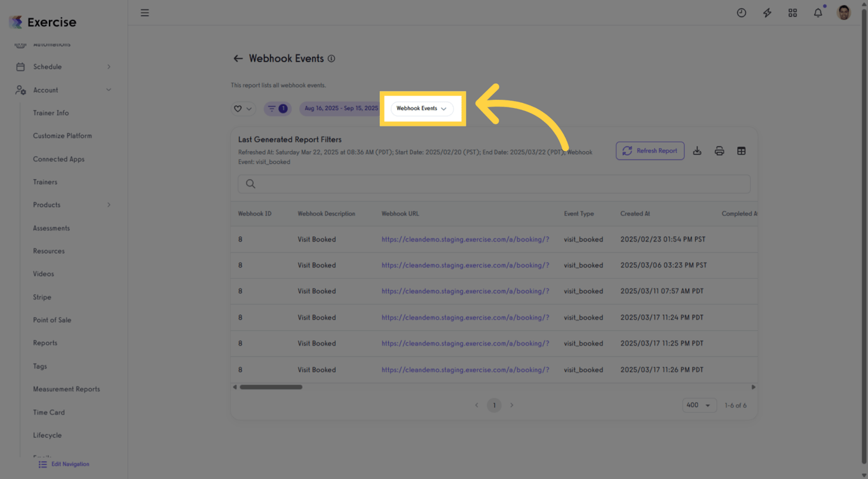Sort by Webhook URL column header
This screenshot has height=479, width=868.
click(x=400, y=213)
